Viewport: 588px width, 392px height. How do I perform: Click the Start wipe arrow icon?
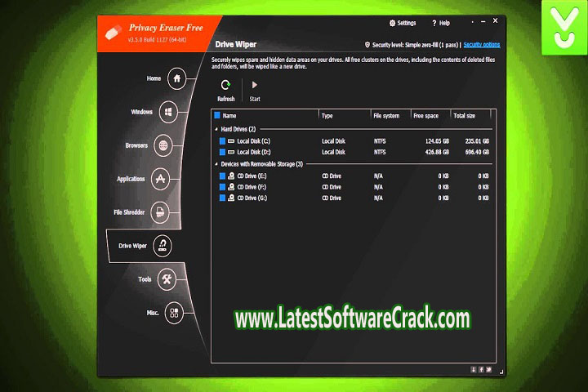click(x=254, y=85)
